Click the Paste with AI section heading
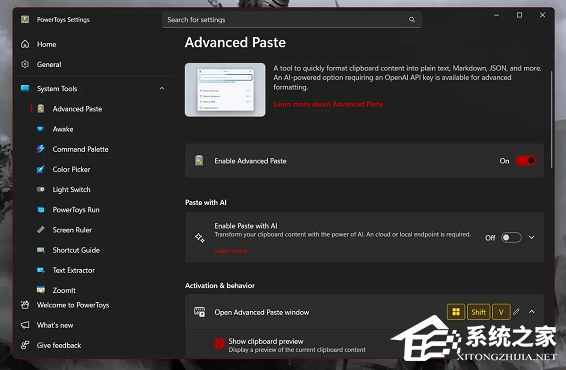 point(206,203)
